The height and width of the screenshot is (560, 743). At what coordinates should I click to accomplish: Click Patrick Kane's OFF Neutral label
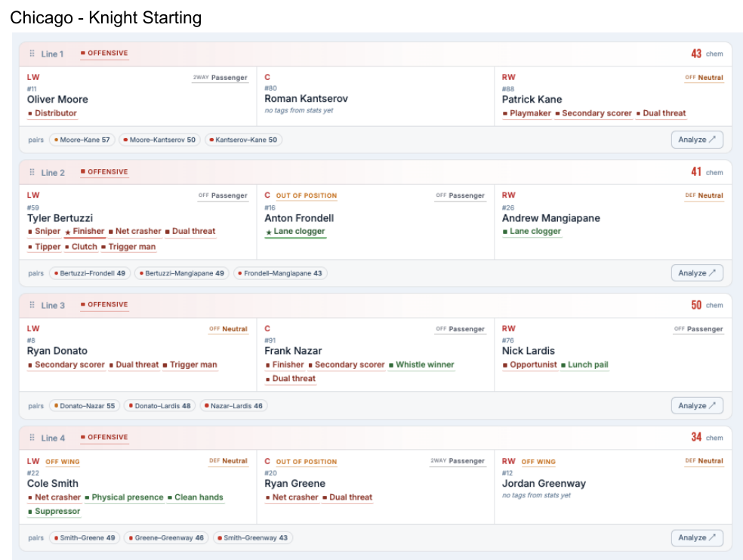pyautogui.click(x=704, y=78)
